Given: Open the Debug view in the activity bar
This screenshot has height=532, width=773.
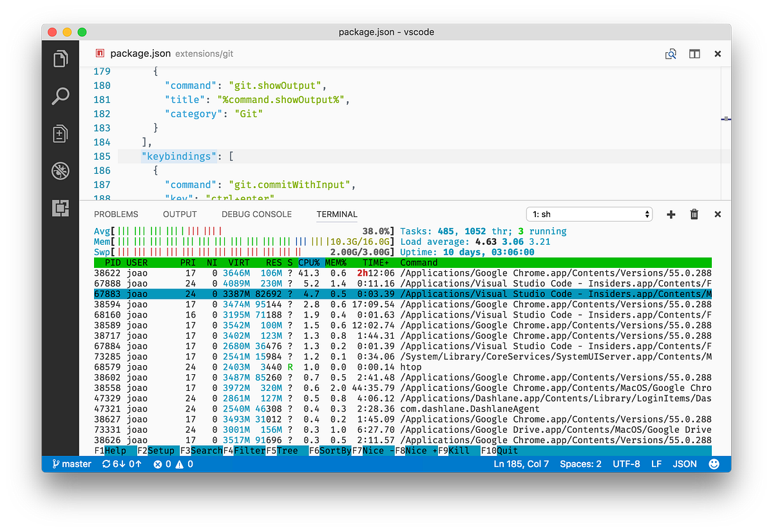Looking at the screenshot, I should 60,171.
